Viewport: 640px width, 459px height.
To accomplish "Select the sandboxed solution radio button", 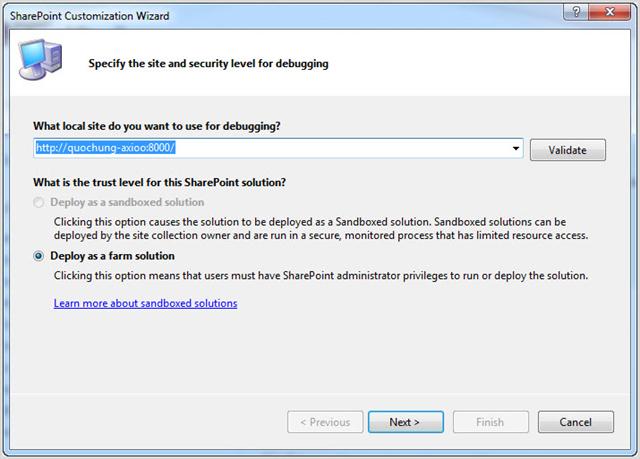I will (x=39, y=202).
